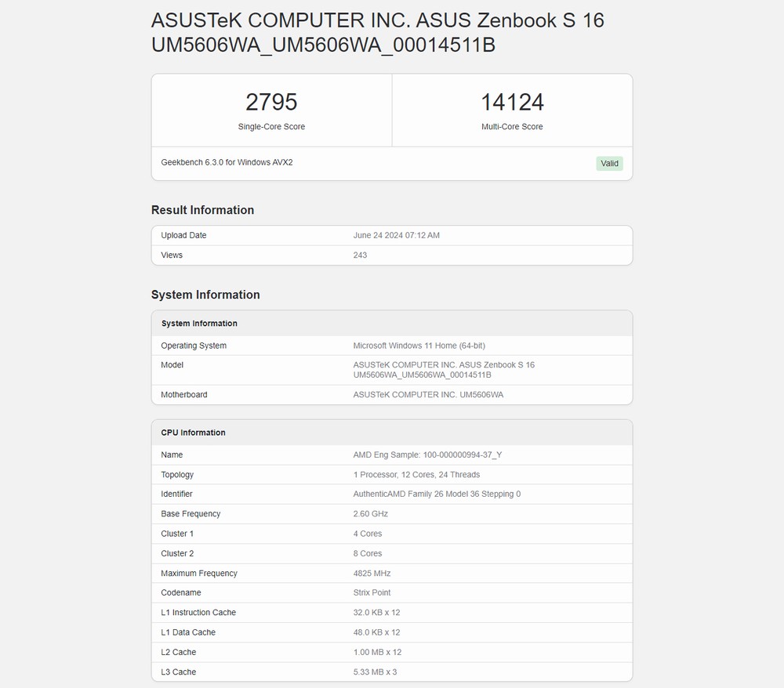The width and height of the screenshot is (784, 688).
Task: Select the ASUS Zenbook S 16 page title
Action: tap(378, 32)
